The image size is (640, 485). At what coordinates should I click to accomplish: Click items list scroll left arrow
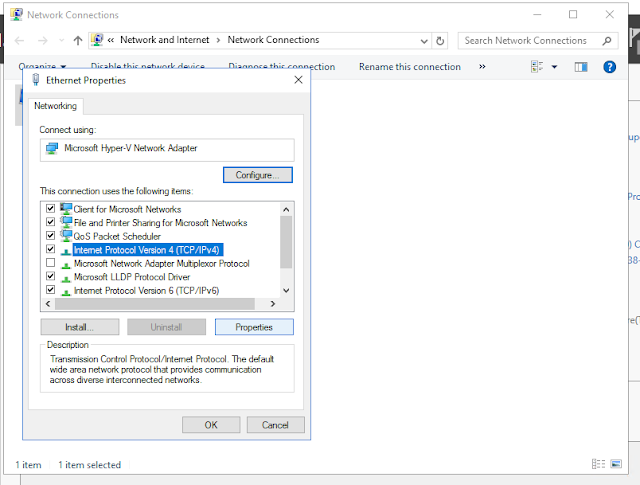pyautogui.click(x=48, y=304)
